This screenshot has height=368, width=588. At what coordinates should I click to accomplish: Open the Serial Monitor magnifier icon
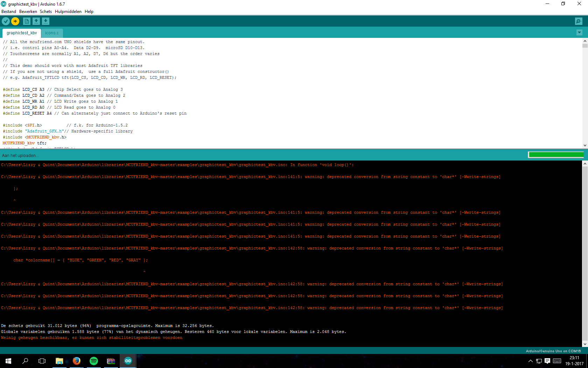click(x=579, y=21)
